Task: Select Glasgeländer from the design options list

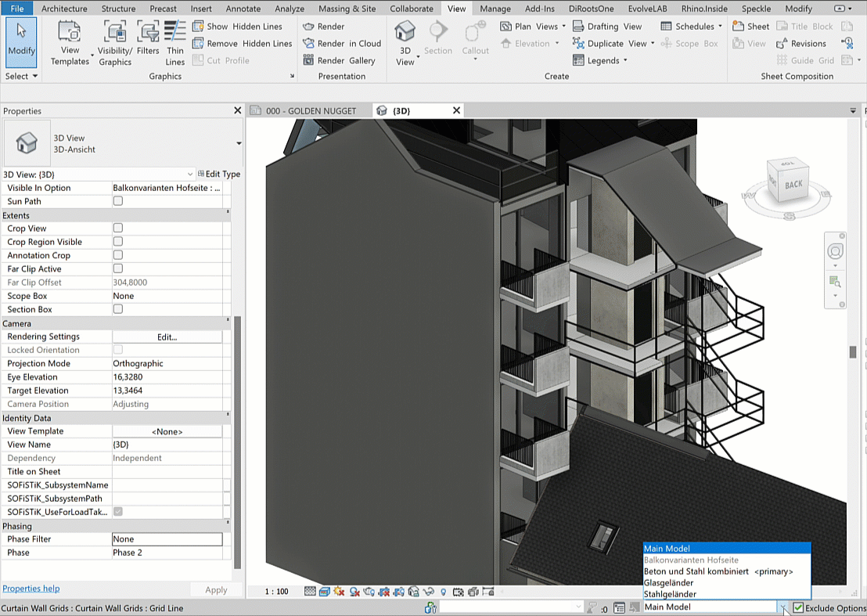Action: (668, 583)
